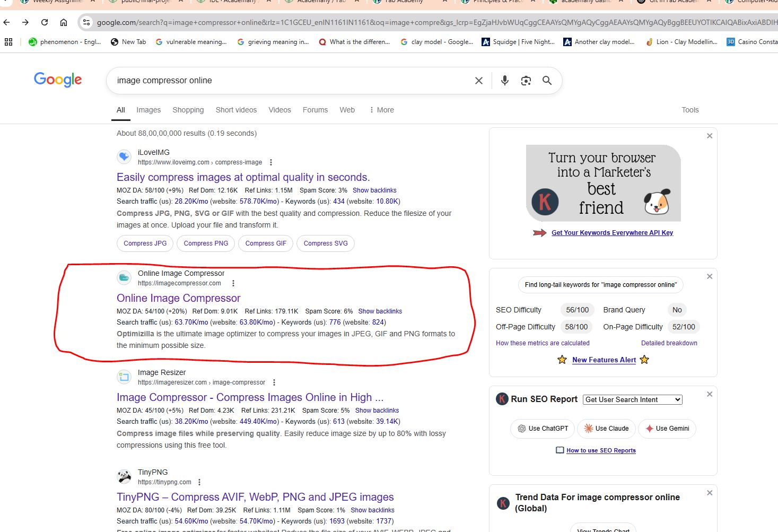Switch to the Shopping tab

click(188, 110)
